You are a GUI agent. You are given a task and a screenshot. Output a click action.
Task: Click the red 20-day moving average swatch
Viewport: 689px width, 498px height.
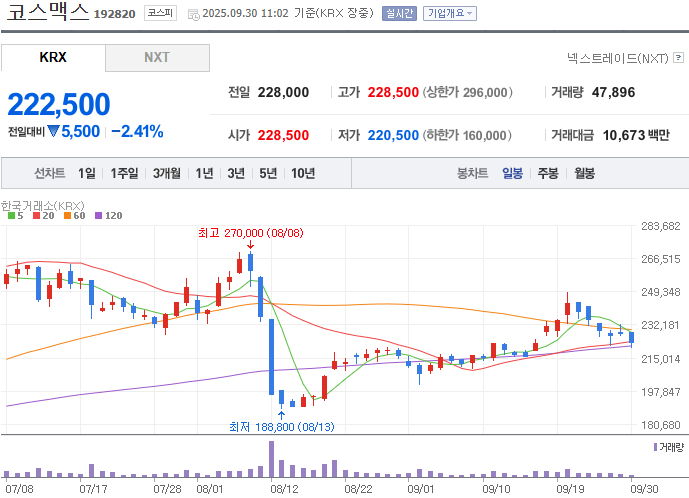click(36, 215)
